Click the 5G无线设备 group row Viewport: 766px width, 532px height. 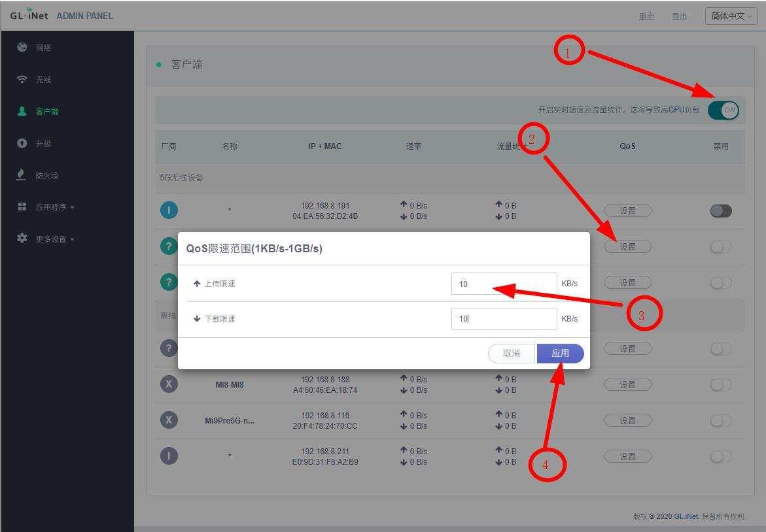450,178
